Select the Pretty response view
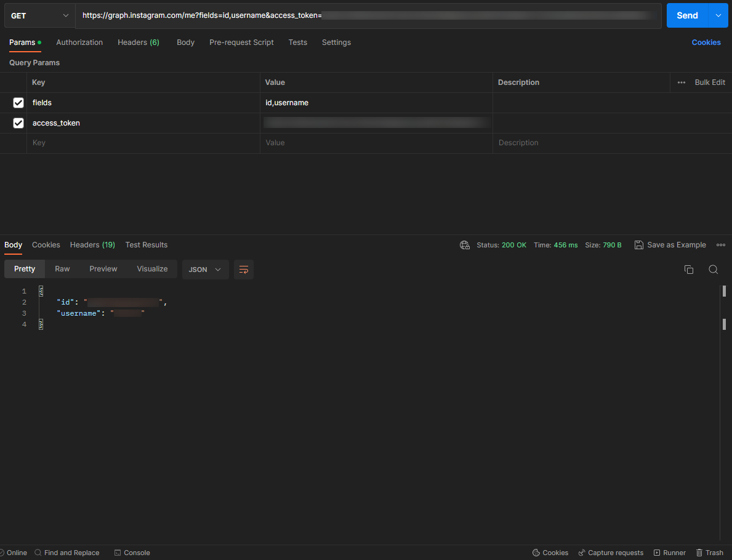Viewport: 732px width, 560px height. coord(25,269)
